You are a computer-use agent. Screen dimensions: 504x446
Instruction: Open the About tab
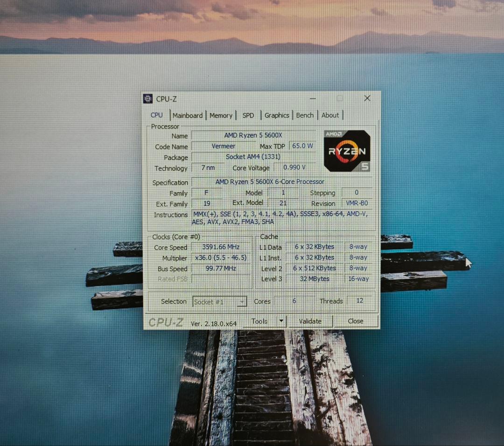click(330, 115)
